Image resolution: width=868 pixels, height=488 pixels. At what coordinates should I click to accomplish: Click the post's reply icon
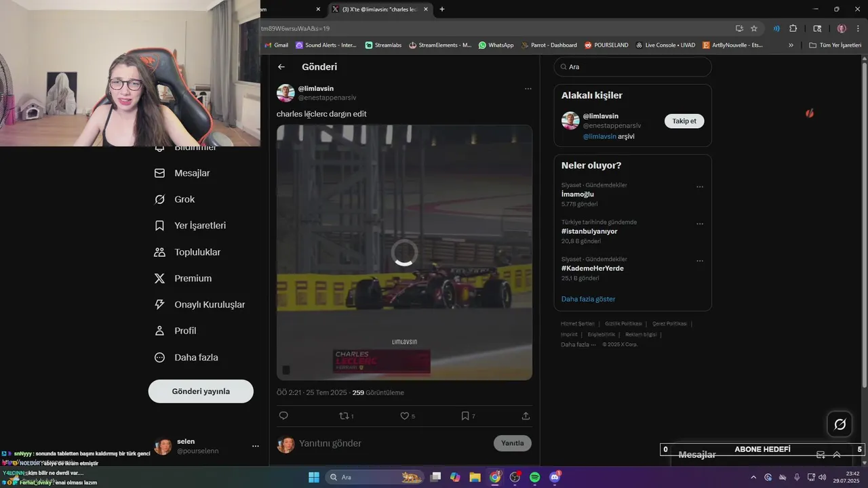point(283,415)
